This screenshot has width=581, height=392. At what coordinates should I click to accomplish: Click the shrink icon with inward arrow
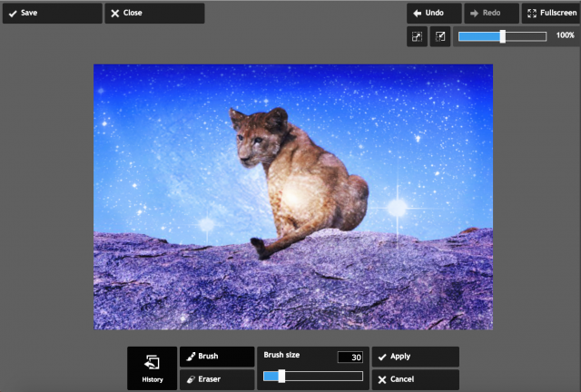(x=440, y=36)
